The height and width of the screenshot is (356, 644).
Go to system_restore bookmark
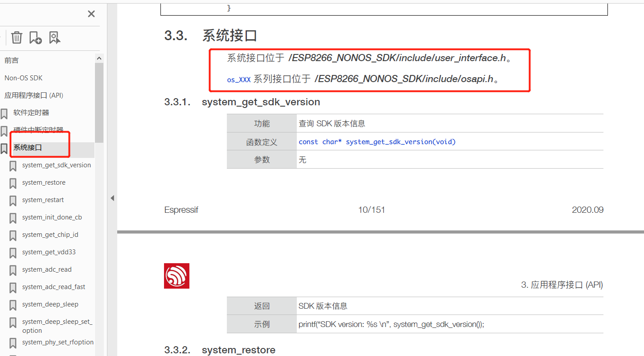click(44, 182)
